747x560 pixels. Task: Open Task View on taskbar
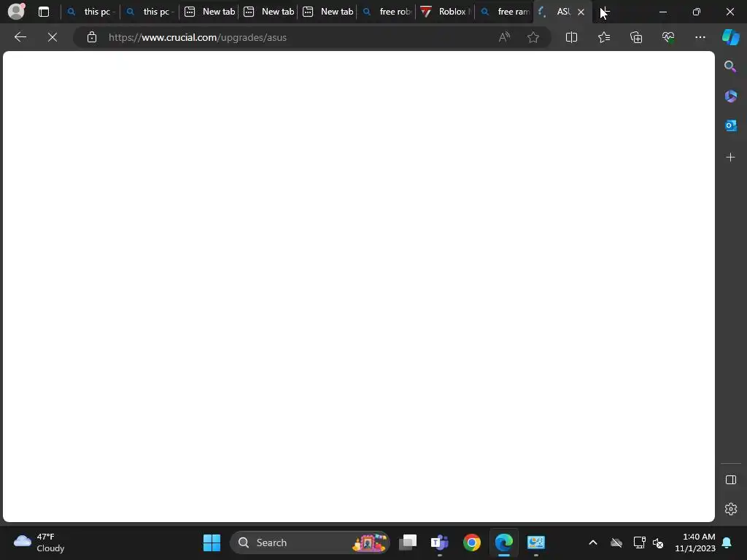408,542
